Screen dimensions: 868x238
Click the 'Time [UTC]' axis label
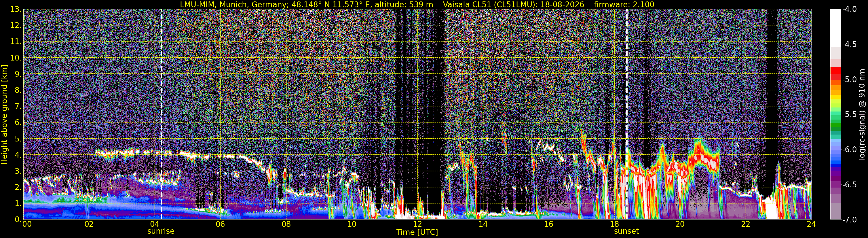click(x=417, y=232)
